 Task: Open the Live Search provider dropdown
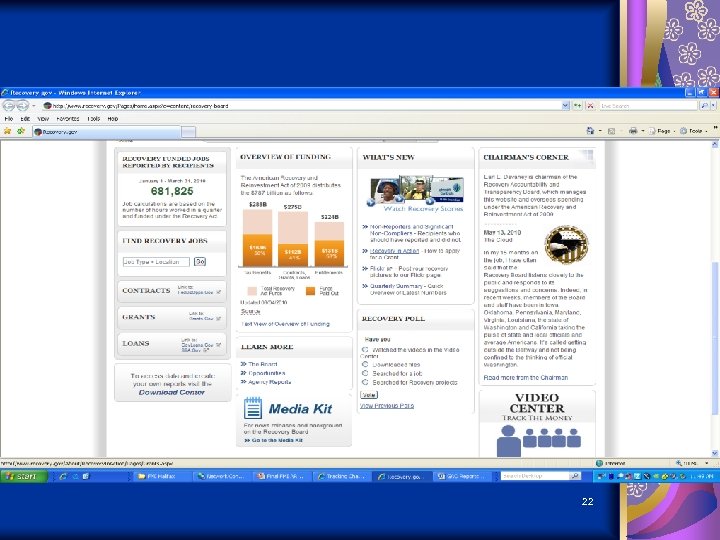click(713, 106)
